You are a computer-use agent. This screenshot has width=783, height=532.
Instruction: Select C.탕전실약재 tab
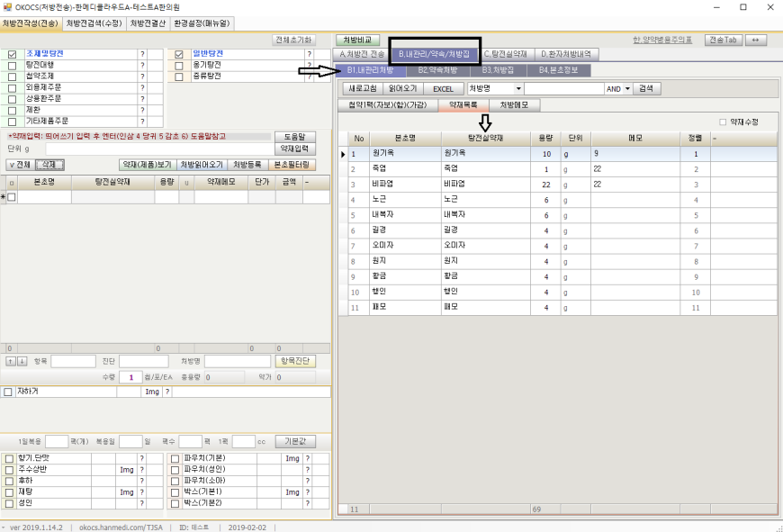(x=506, y=54)
